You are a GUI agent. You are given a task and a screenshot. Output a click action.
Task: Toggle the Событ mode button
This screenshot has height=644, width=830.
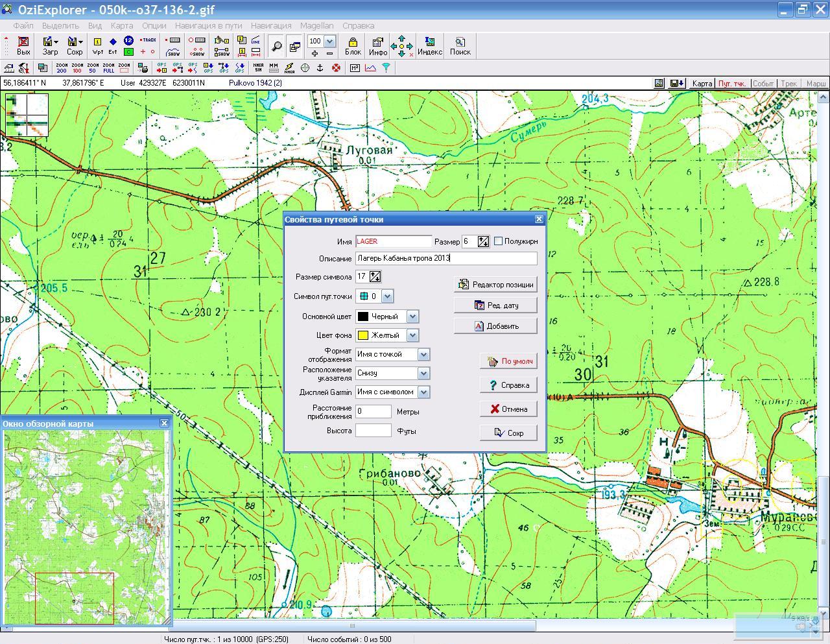763,83
